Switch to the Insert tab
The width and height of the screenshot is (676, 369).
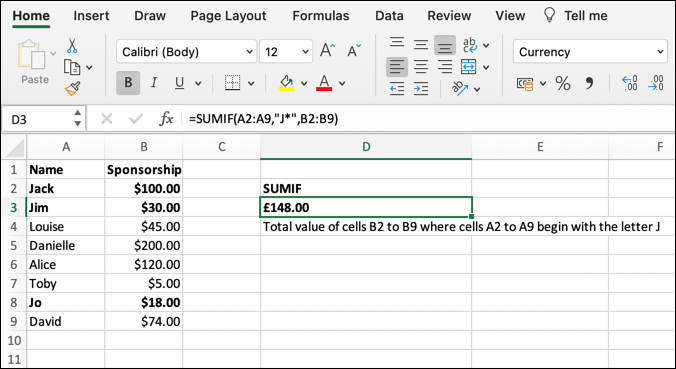91,16
